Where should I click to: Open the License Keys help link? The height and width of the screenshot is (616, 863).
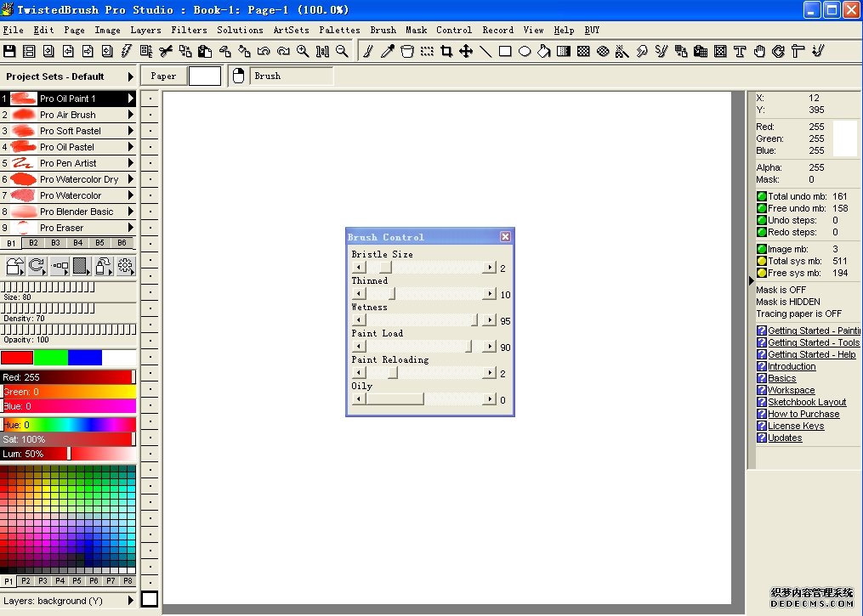click(796, 426)
